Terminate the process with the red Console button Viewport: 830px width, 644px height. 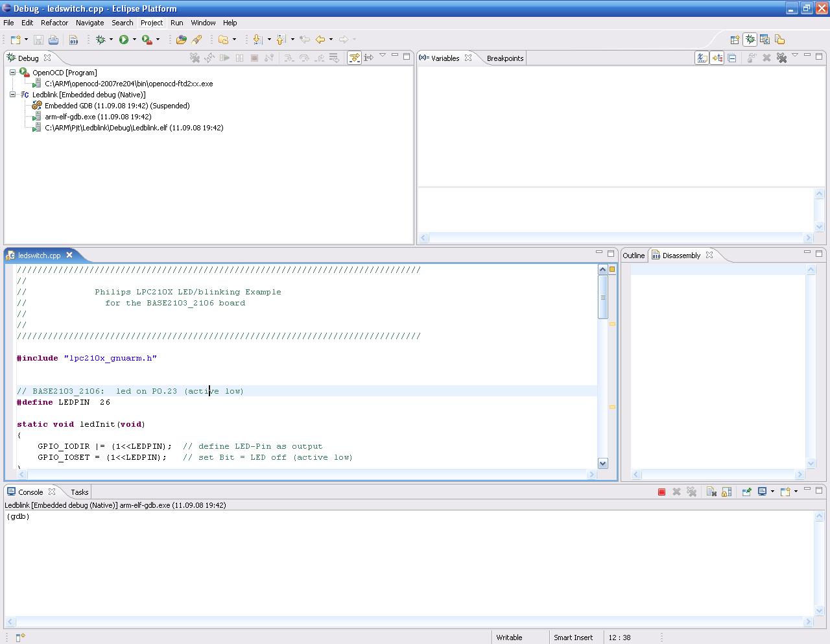click(x=661, y=492)
